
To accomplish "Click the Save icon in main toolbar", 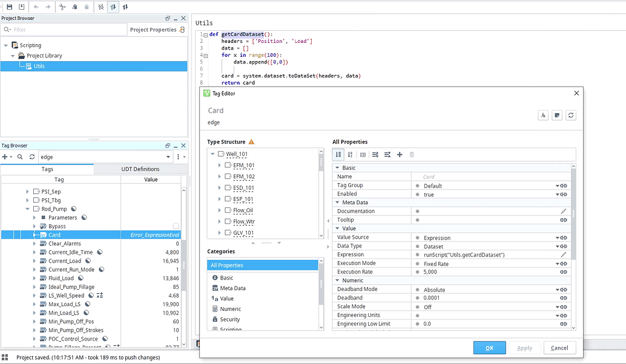I will [10, 7].
